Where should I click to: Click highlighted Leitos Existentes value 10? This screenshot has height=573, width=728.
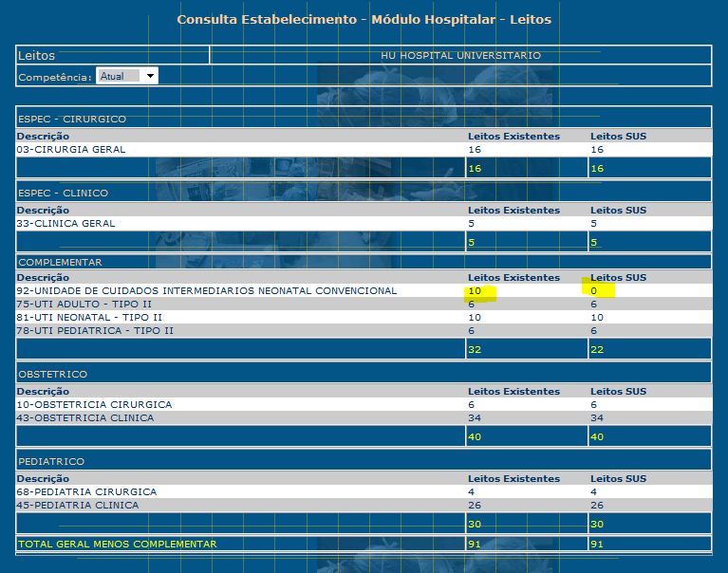(x=476, y=291)
